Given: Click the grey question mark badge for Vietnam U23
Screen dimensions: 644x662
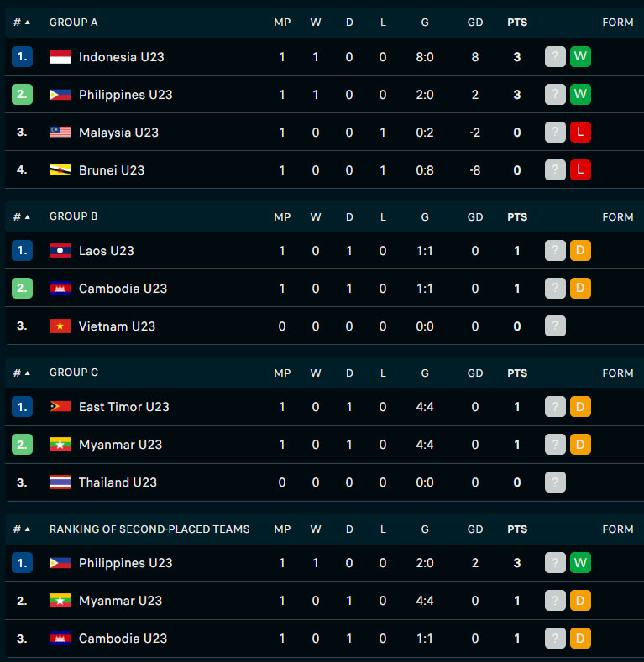Looking at the screenshot, I should click(555, 326).
